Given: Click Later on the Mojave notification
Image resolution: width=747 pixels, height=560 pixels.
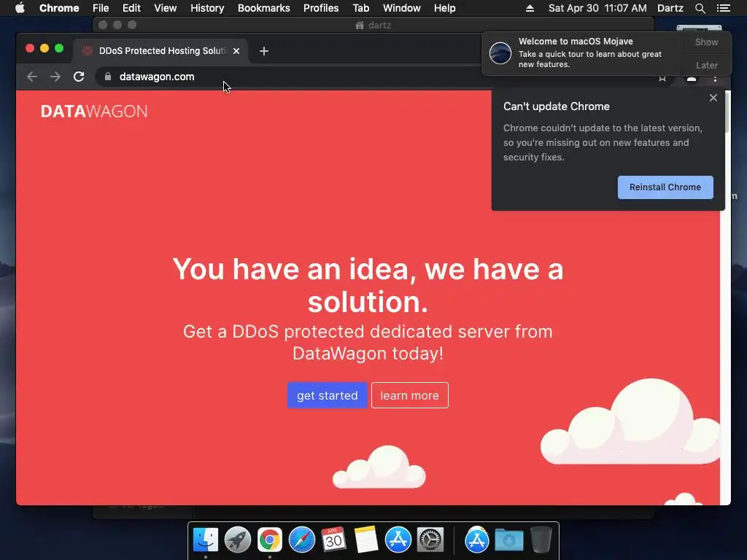Looking at the screenshot, I should click(x=706, y=65).
